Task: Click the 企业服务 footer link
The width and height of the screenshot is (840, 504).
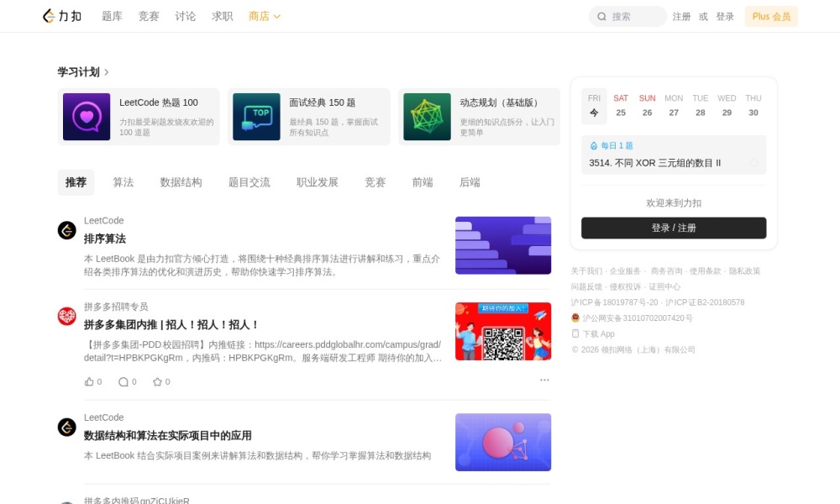Action: [x=625, y=271]
